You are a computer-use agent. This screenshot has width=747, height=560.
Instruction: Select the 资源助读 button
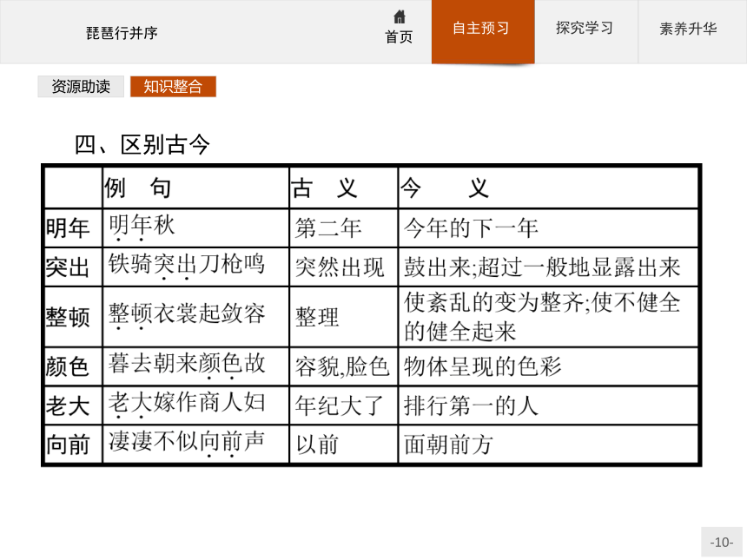[x=81, y=87]
